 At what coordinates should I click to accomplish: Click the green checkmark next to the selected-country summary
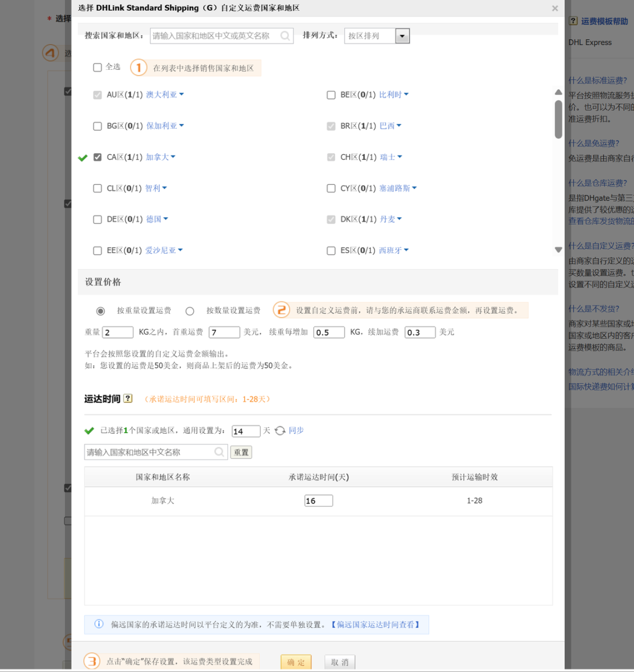click(89, 431)
